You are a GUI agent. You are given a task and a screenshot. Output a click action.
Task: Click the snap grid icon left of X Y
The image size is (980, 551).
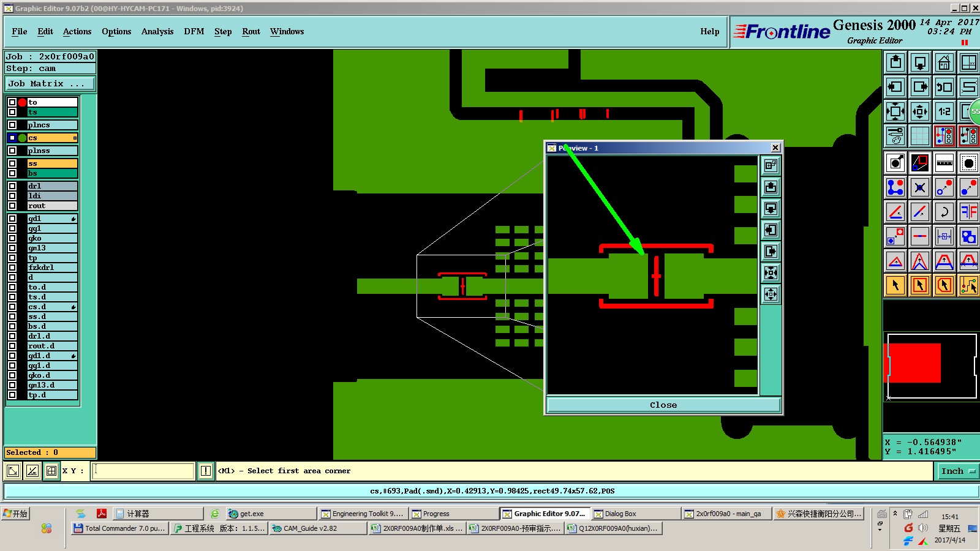(x=51, y=471)
